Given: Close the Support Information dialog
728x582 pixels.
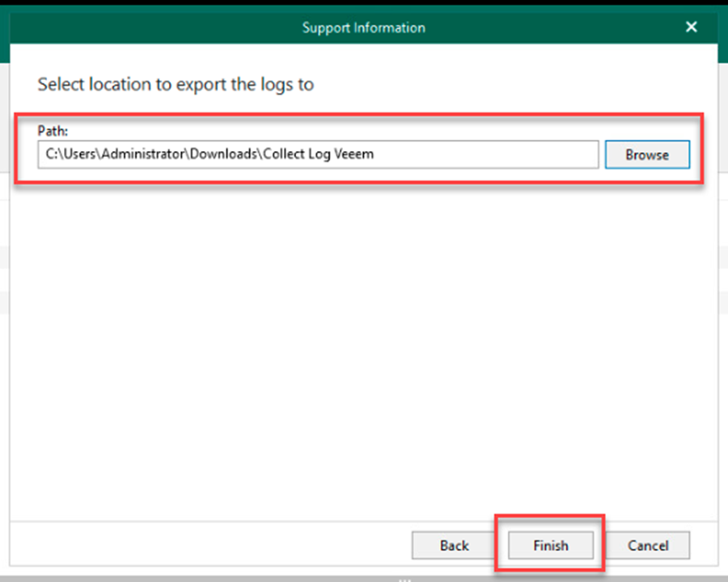Looking at the screenshot, I should 691,27.
